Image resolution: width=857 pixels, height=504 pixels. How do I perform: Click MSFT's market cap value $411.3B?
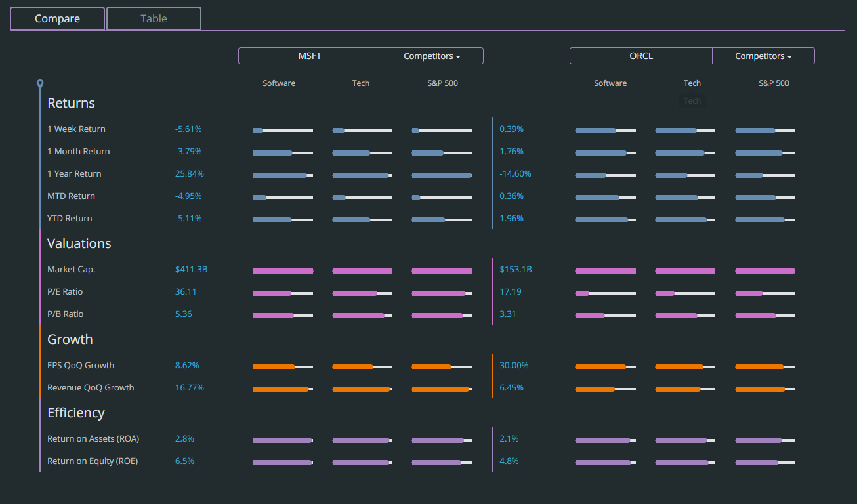click(192, 270)
